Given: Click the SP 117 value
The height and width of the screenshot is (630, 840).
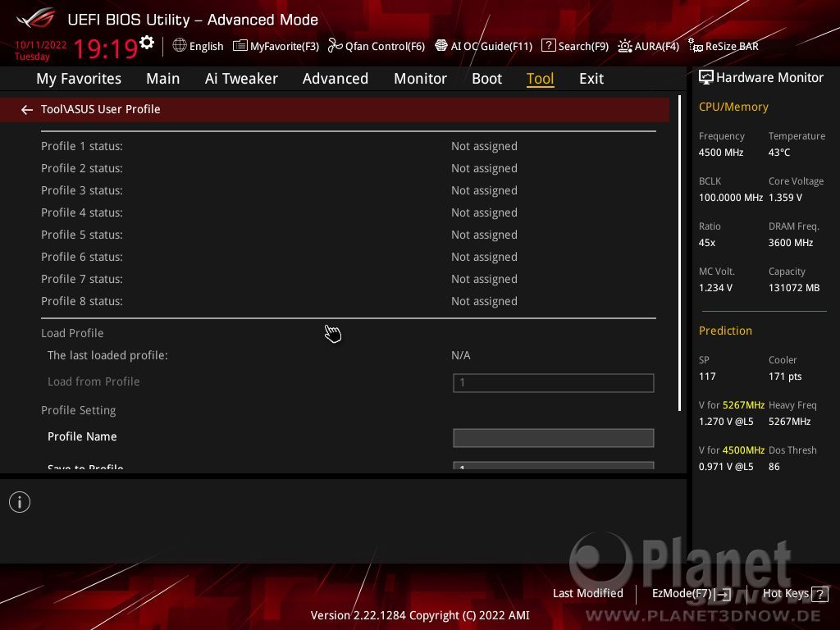Looking at the screenshot, I should [707, 377].
